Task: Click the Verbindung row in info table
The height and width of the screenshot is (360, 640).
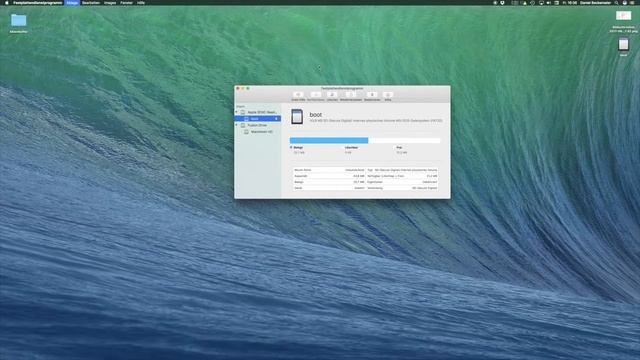Action: pyautogui.click(x=402, y=188)
